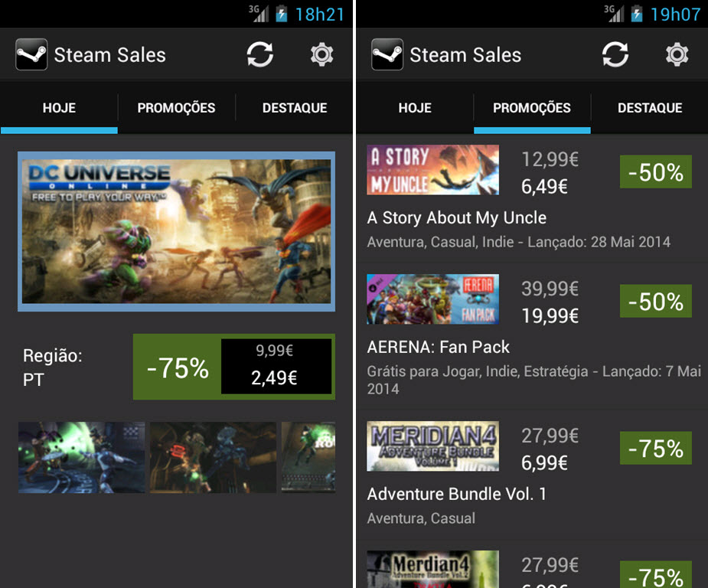This screenshot has height=588, width=708.
Task: Open the DESTAQUE tab on the promotions list screen
Action: [650, 108]
